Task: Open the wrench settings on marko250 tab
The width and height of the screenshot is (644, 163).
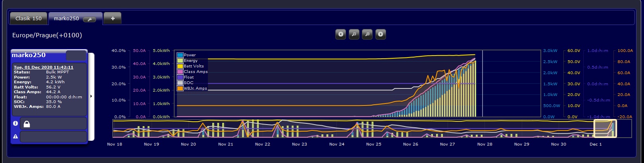Action: click(x=90, y=19)
